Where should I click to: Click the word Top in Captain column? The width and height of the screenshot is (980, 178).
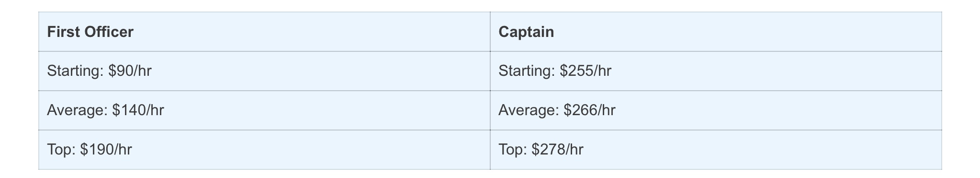click(x=511, y=150)
